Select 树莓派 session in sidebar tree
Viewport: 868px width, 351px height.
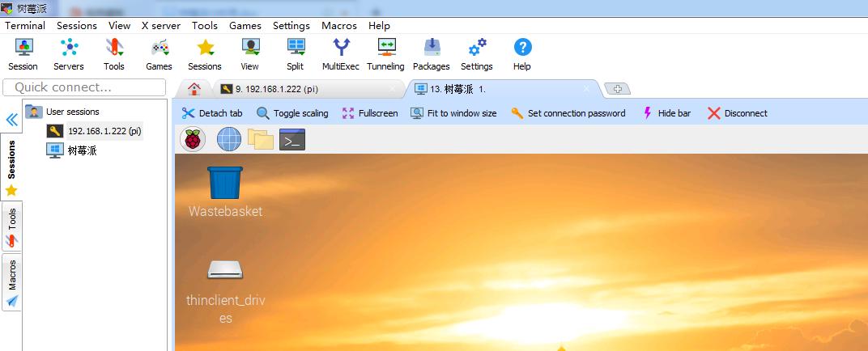(72, 150)
